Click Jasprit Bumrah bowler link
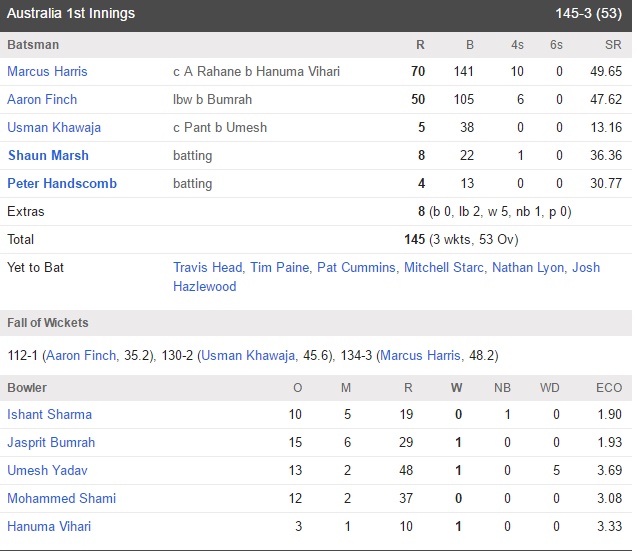This screenshot has height=551, width=637. point(51,443)
